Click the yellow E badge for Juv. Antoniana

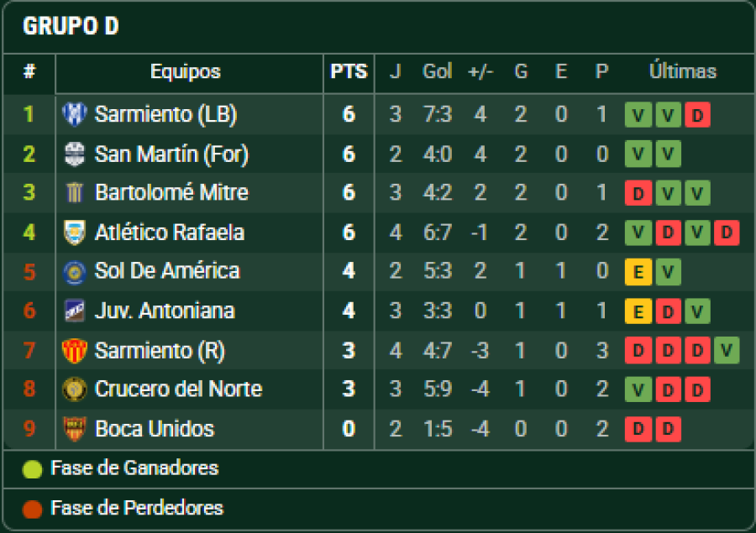coord(638,312)
